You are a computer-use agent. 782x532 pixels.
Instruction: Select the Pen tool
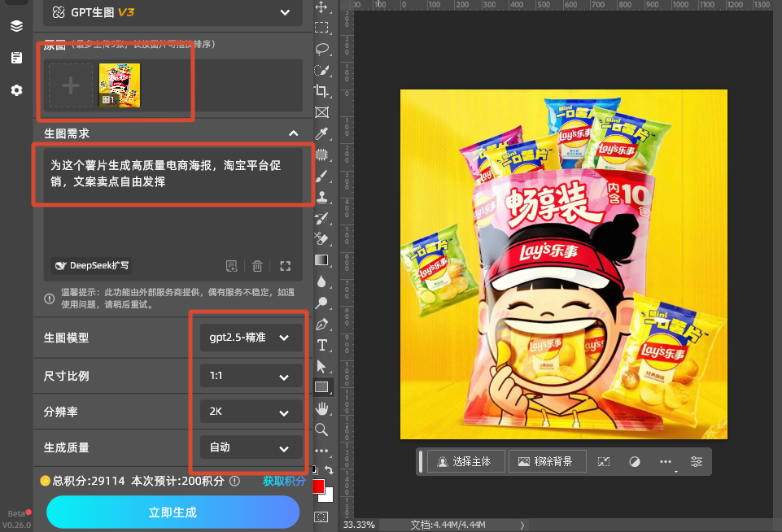coord(321,324)
